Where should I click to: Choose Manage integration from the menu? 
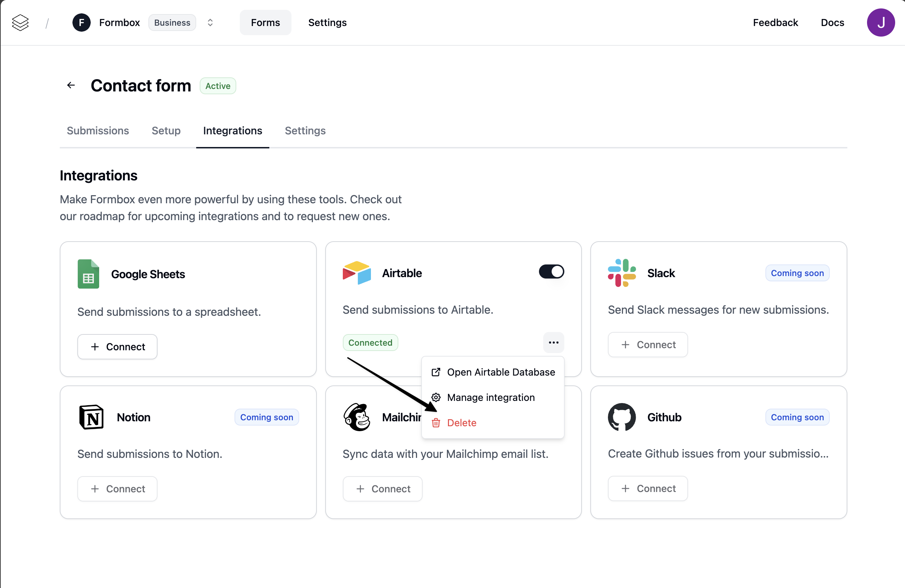pos(490,397)
